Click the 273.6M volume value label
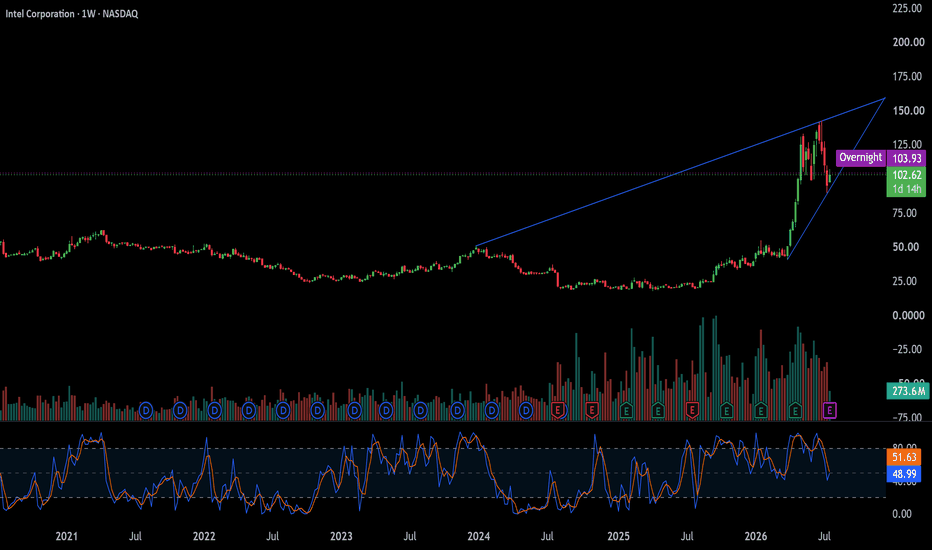The height and width of the screenshot is (550, 932). [908, 391]
